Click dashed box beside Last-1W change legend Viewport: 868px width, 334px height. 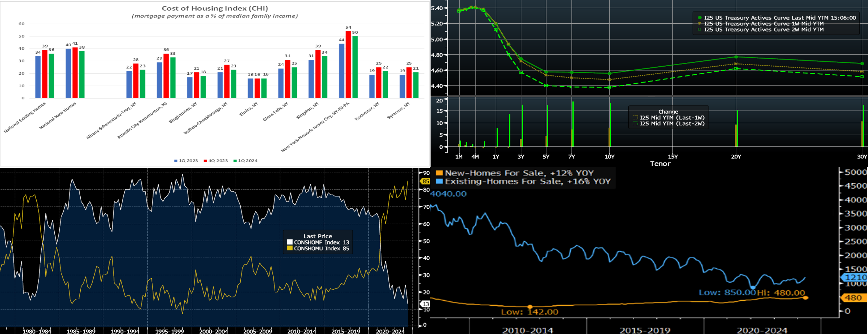pyautogui.click(x=635, y=118)
